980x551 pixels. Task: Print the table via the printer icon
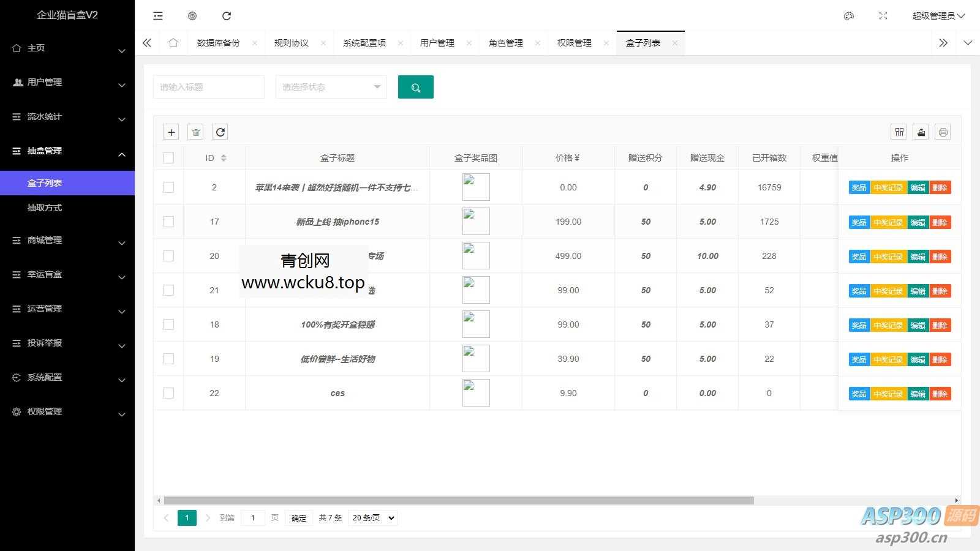click(942, 132)
